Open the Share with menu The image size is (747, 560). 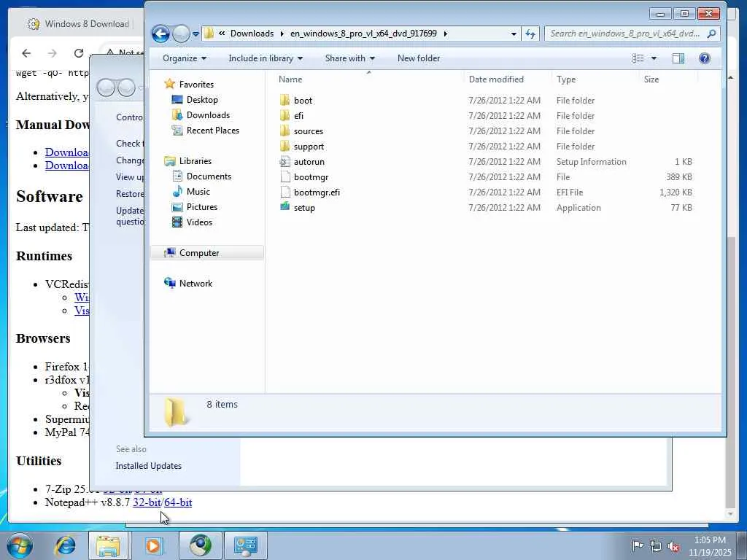pos(349,58)
